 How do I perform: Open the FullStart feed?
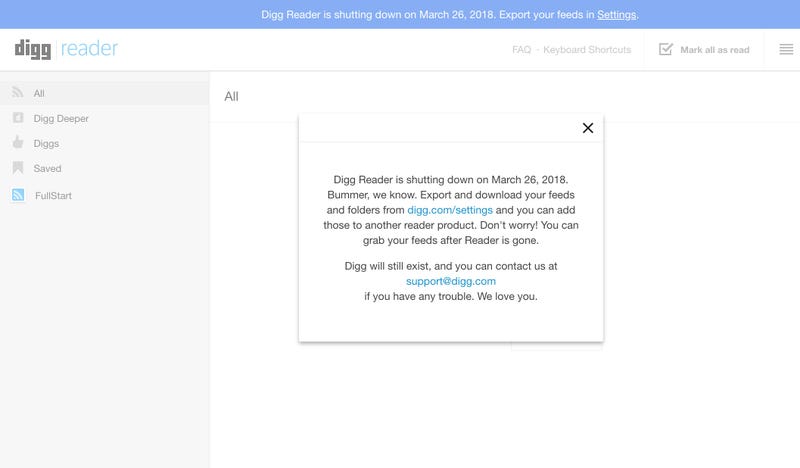coord(54,195)
